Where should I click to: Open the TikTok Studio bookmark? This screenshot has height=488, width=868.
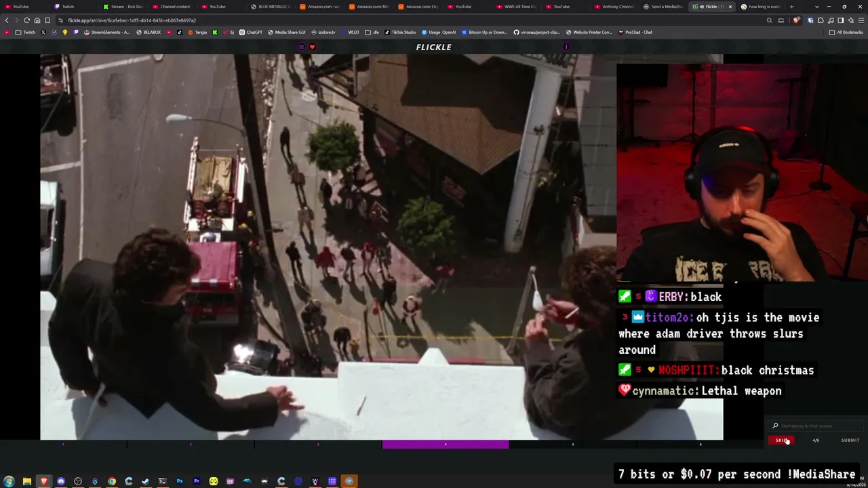tap(400, 32)
